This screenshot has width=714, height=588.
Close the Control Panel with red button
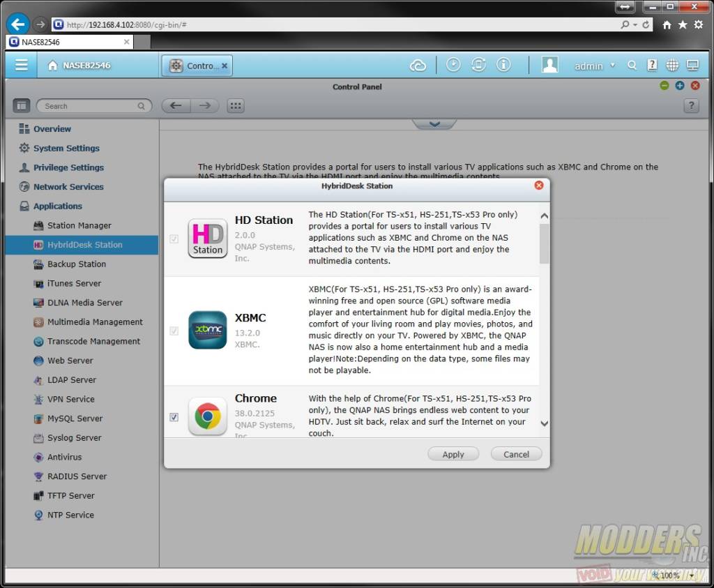pyautogui.click(x=695, y=86)
